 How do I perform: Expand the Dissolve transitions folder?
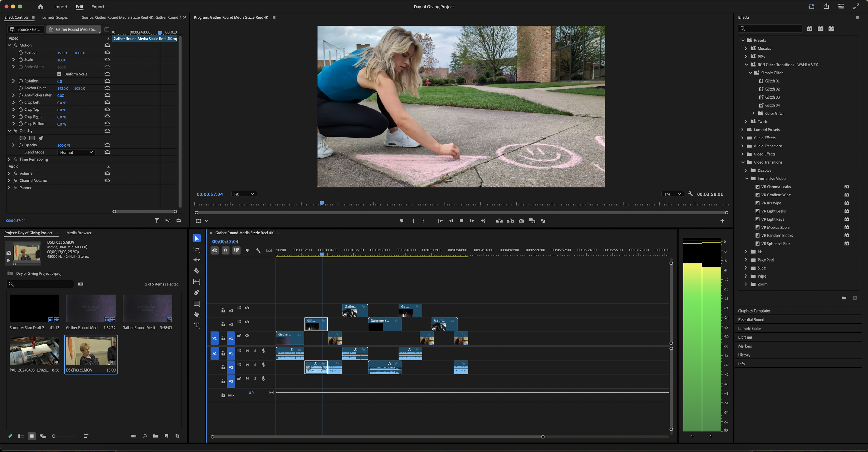746,170
